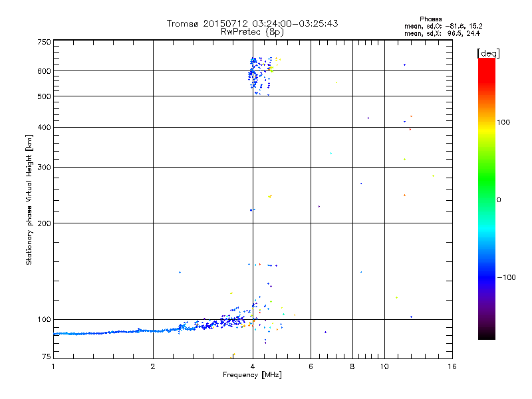532x399 pixels.
Task: Click the x-axis tick label '1'
Action: (53, 366)
